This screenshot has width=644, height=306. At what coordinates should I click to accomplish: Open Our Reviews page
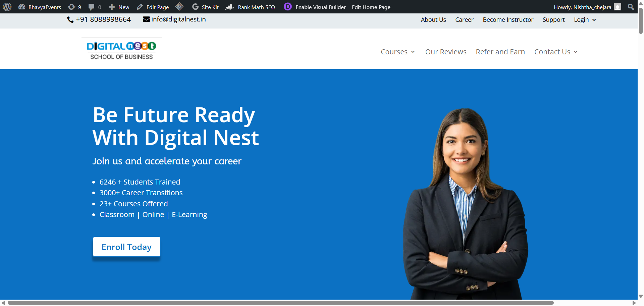click(446, 52)
